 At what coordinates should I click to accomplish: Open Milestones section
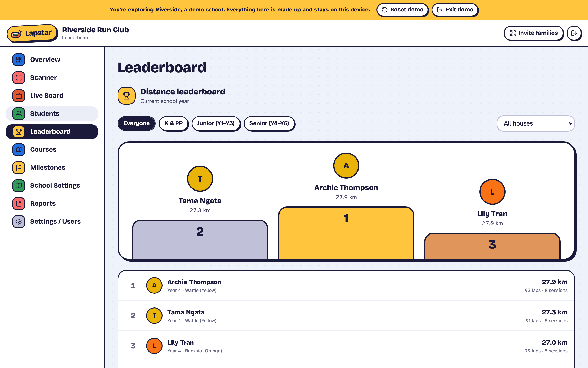tap(52, 168)
